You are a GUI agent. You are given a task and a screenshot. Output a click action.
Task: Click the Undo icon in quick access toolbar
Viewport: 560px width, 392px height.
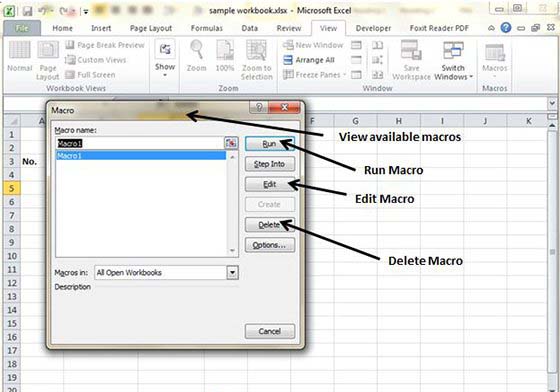click(43, 11)
